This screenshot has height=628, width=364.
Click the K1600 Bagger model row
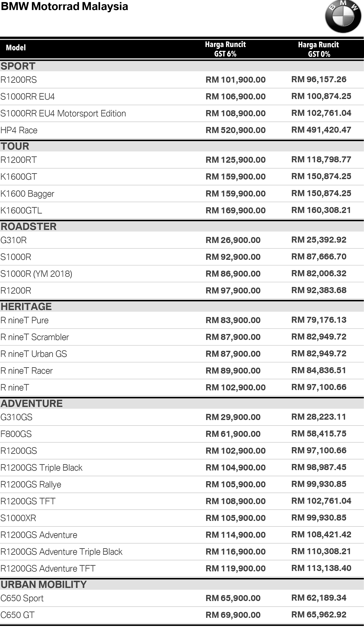point(27,194)
